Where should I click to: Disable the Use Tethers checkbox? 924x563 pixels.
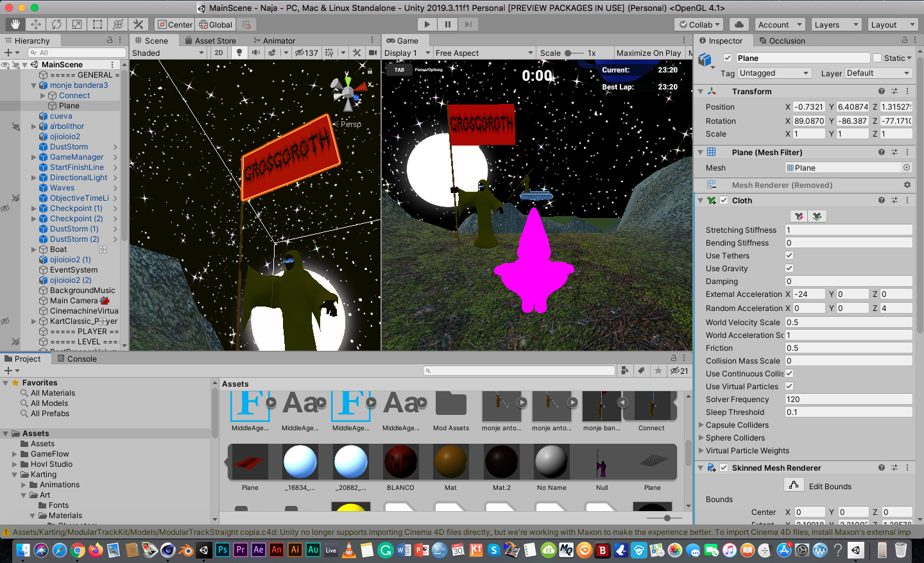point(789,256)
